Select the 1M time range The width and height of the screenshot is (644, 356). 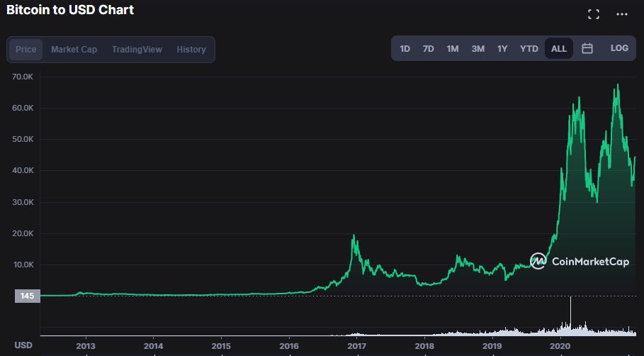point(453,48)
